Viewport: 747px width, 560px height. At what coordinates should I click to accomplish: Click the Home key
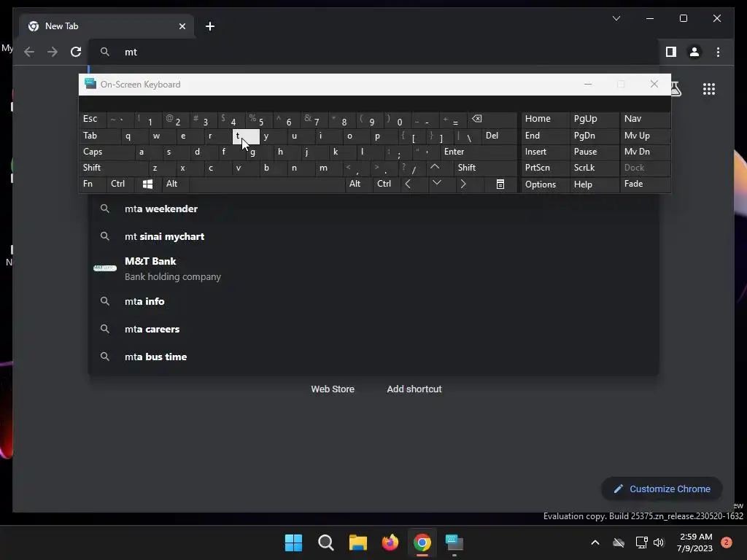point(545,120)
